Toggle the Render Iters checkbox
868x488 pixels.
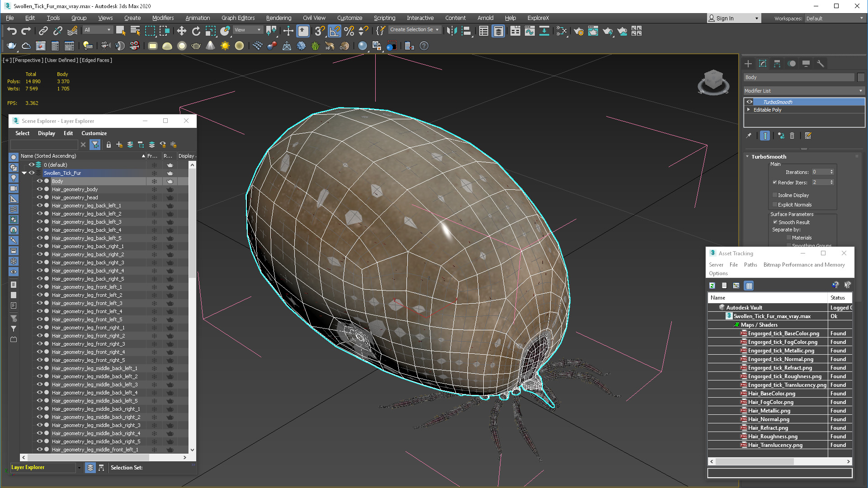point(775,183)
